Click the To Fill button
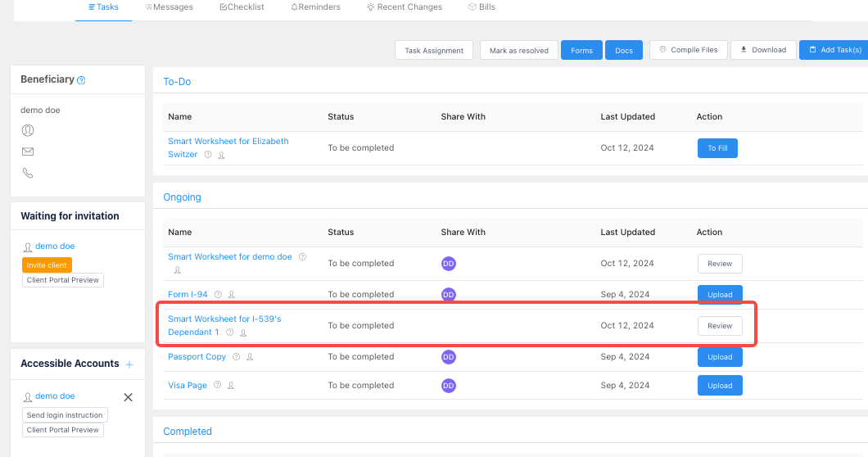This screenshot has width=868, height=457. click(x=717, y=148)
